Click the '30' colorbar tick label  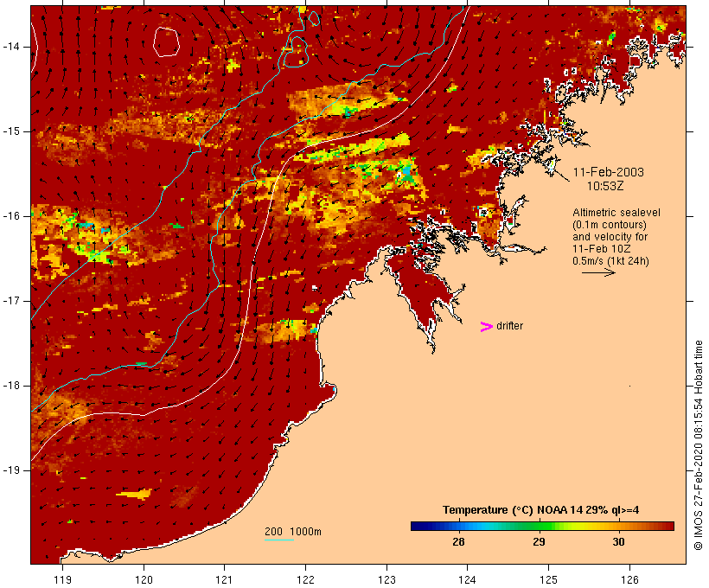(x=618, y=541)
